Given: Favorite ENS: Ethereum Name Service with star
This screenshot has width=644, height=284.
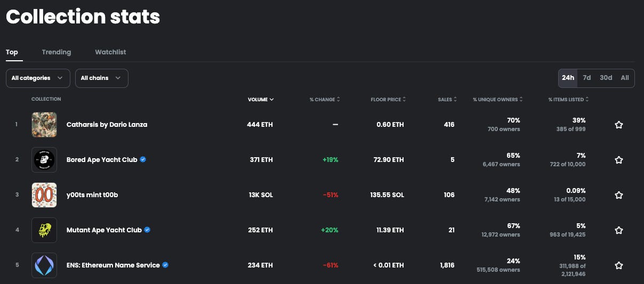Looking at the screenshot, I should pos(618,265).
